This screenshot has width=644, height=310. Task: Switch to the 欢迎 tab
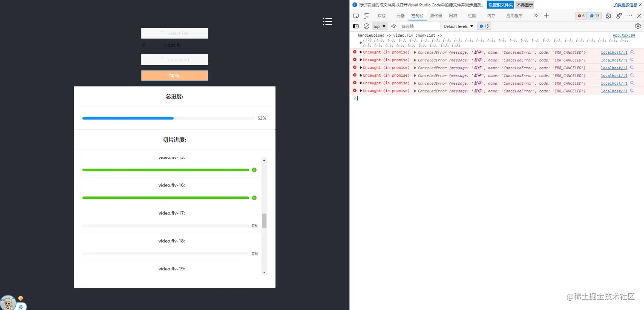click(381, 16)
